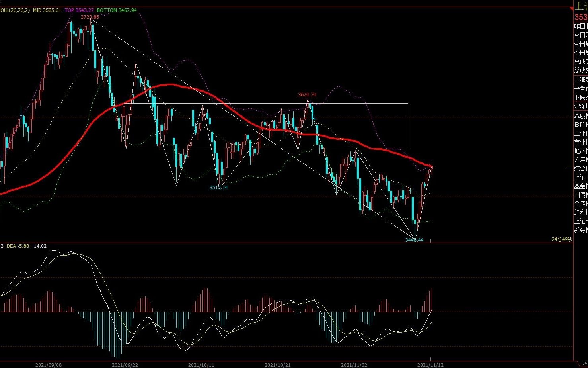Image resolution: width=588 pixels, height=368 pixels.
Task: Open the B股 index entry
Action: click(581, 125)
